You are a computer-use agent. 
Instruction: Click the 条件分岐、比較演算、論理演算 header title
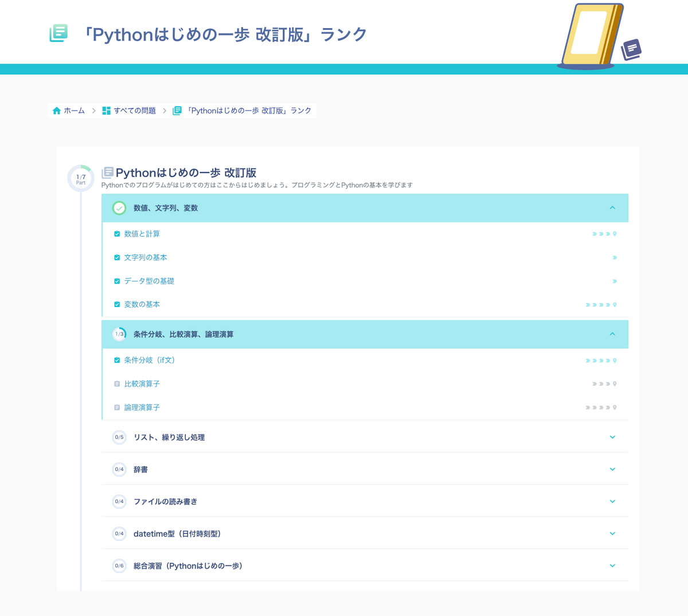(183, 334)
